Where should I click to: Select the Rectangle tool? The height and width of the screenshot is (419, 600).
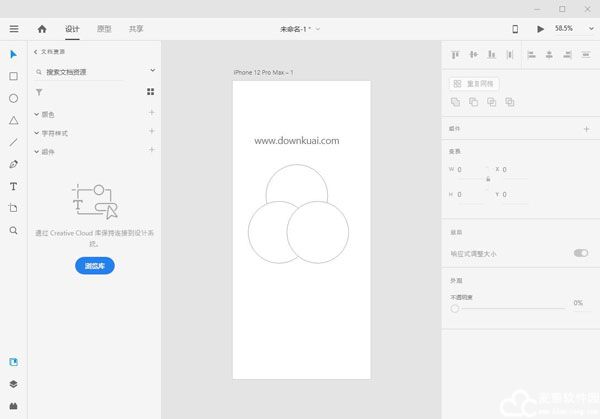coord(14,76)
